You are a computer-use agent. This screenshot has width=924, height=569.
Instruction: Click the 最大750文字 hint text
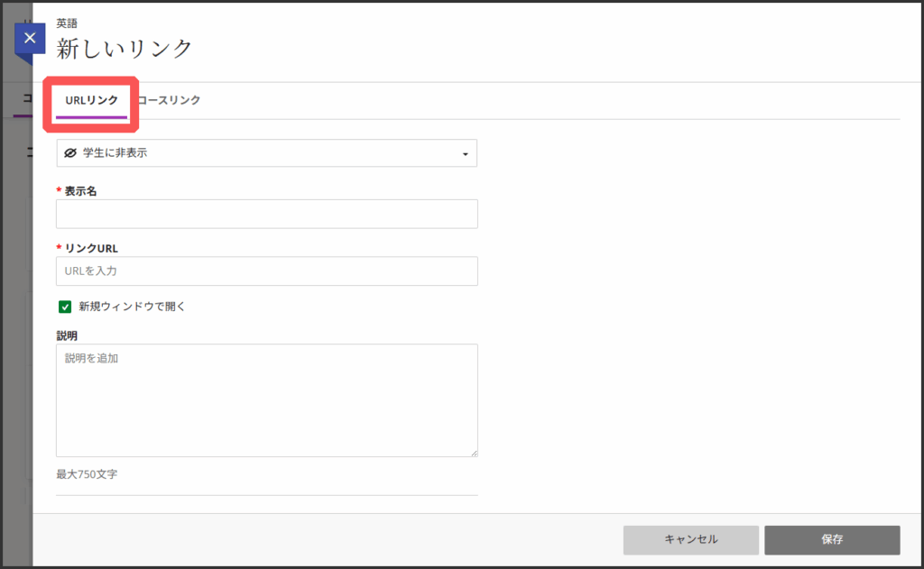pyautogui.click(x=87, y=473)
